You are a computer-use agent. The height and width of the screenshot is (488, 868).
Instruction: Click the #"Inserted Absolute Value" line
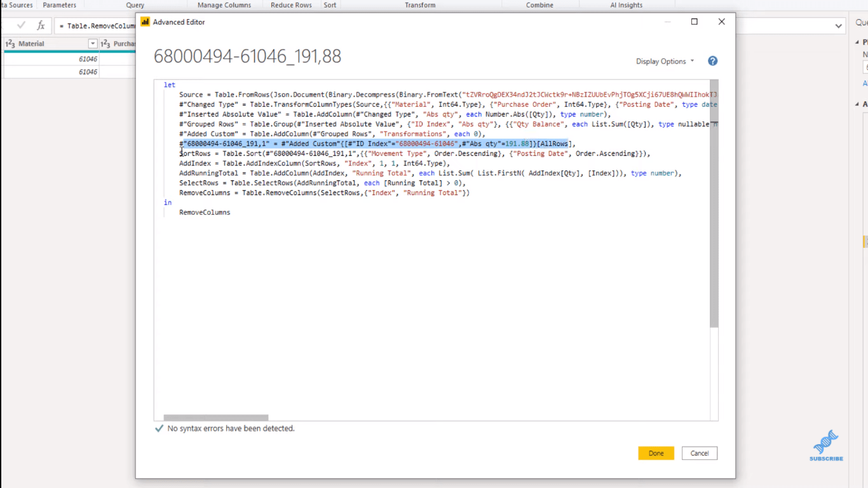[395, 114]
